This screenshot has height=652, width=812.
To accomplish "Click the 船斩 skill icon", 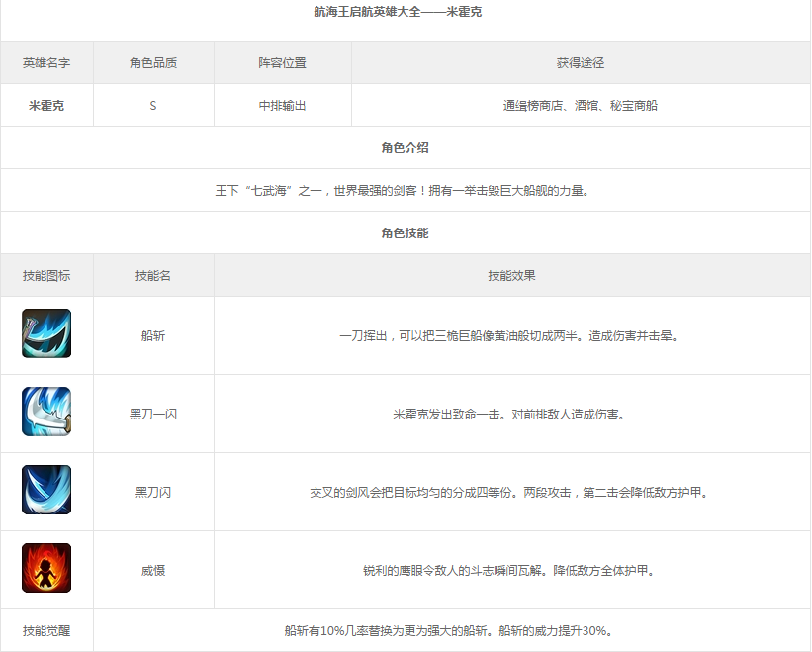I will (x=46, y=333).
